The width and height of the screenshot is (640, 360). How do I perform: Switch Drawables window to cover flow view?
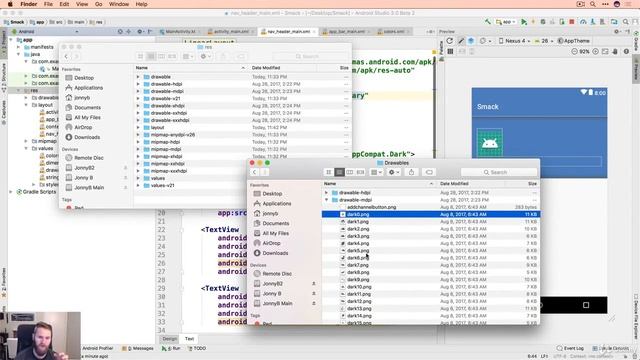pos(360,172)
